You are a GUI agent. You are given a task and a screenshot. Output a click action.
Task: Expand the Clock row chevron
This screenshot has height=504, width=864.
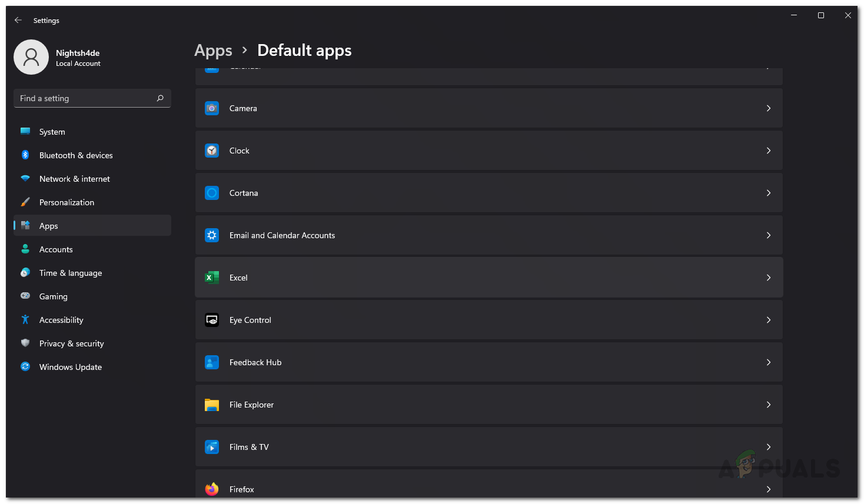(x=769, y=151)
